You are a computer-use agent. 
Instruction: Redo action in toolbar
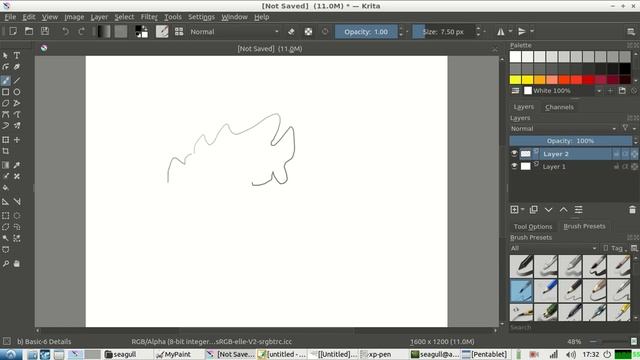[x=82, y=31]
